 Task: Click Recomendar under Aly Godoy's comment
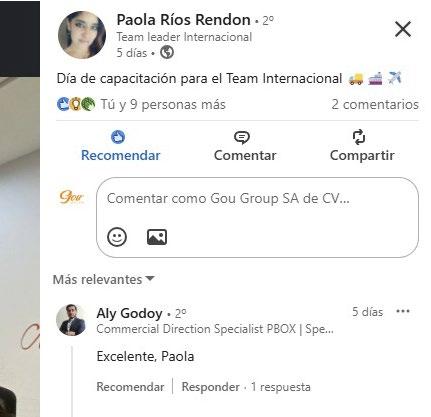tap(130, 387)
